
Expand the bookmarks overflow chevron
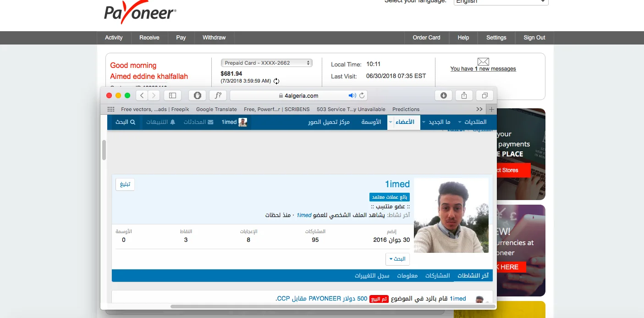coord(479,109)
